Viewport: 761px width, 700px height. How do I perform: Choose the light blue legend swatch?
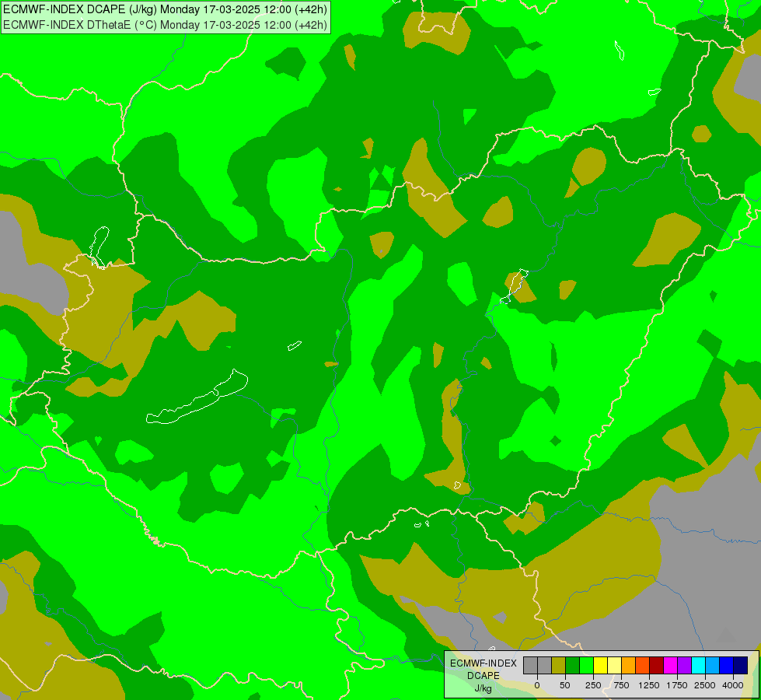tap(713, 666)
